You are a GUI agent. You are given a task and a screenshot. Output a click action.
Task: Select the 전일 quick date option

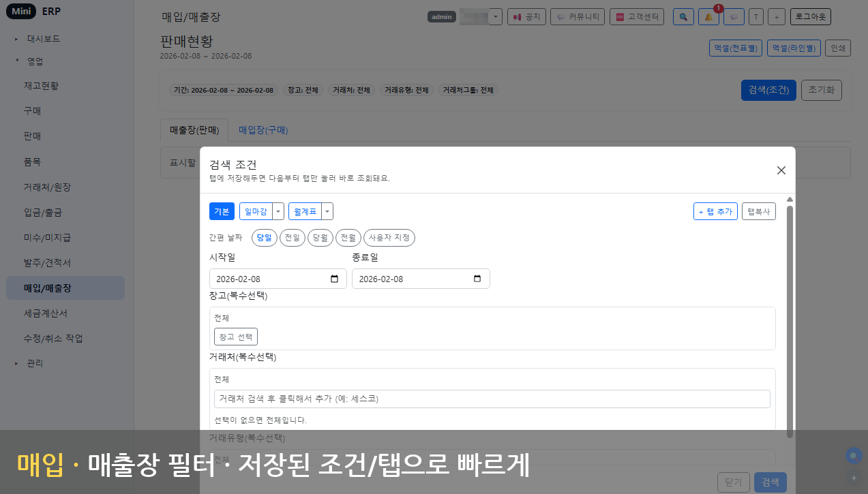293,238
